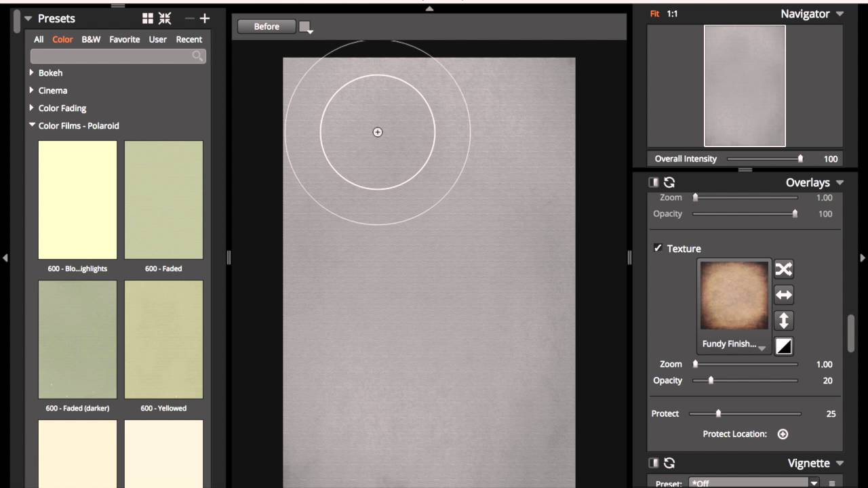
Task: Click the search magnifier in the presets field
Action: (x=197, y=56)
